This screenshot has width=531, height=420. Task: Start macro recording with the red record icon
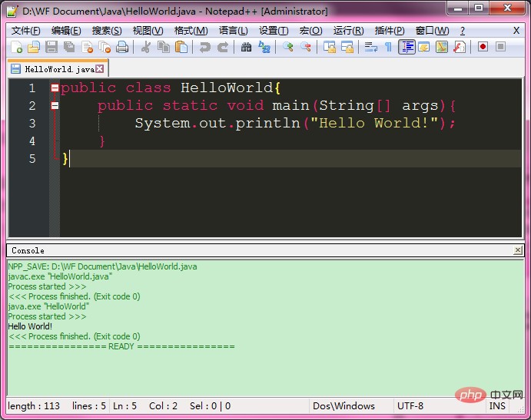483,48
